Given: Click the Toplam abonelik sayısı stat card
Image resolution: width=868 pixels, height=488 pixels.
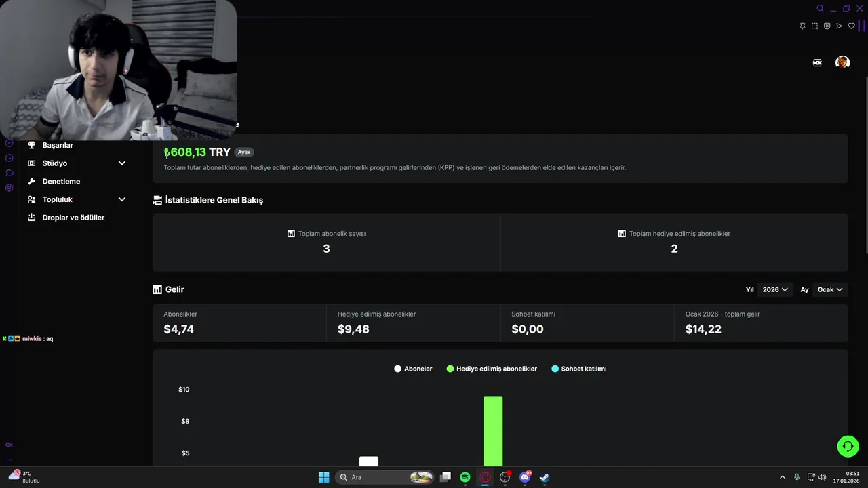Looking at the screenshot, I should [x=326, y=243].
